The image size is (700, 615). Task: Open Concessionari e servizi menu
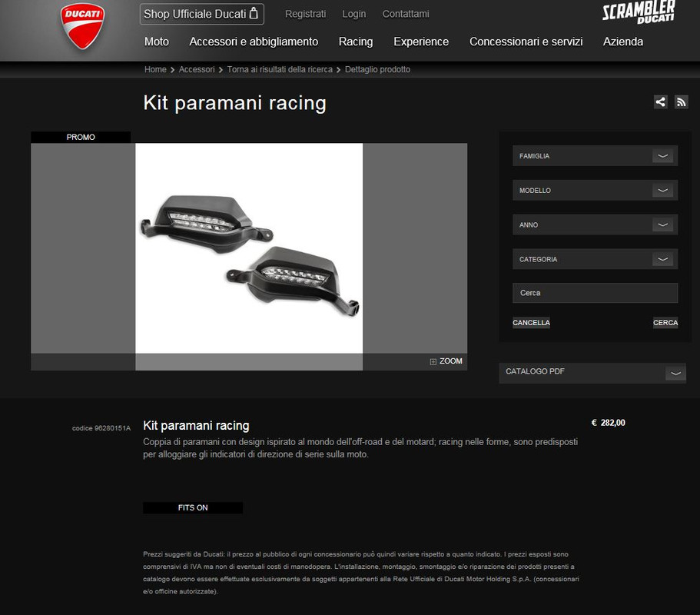pyautogui.click(x=526, y=42)
